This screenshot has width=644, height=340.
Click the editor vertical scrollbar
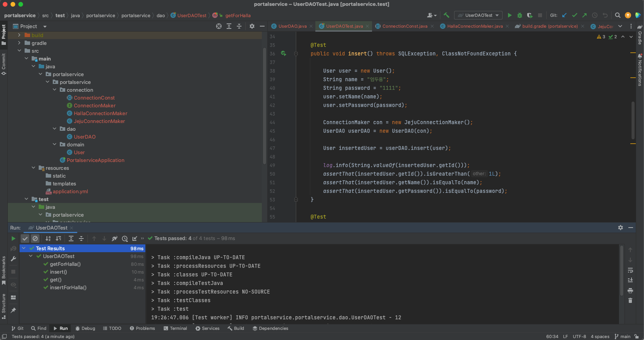[633, 119]
